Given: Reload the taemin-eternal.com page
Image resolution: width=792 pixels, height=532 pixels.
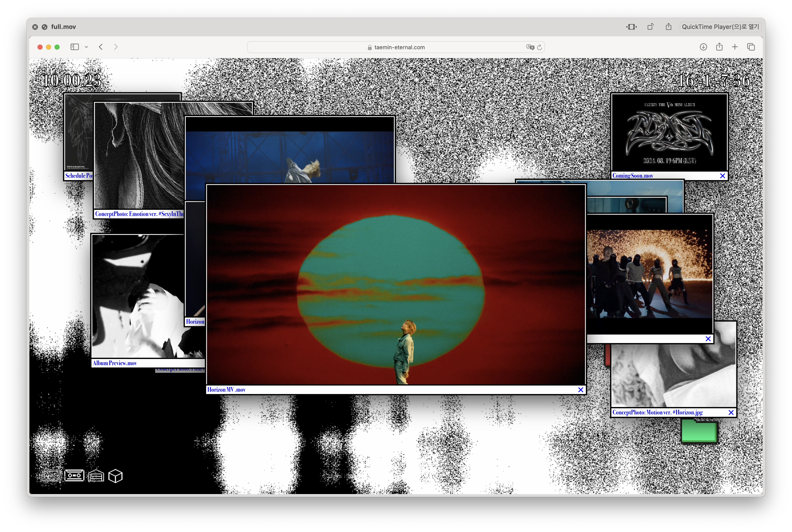Looking at the screenshot, I should tap(540, 47).
